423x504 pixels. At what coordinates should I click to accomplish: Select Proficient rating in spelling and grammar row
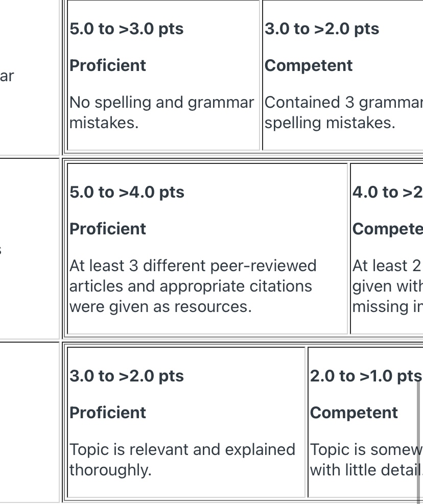coord(108,65)
